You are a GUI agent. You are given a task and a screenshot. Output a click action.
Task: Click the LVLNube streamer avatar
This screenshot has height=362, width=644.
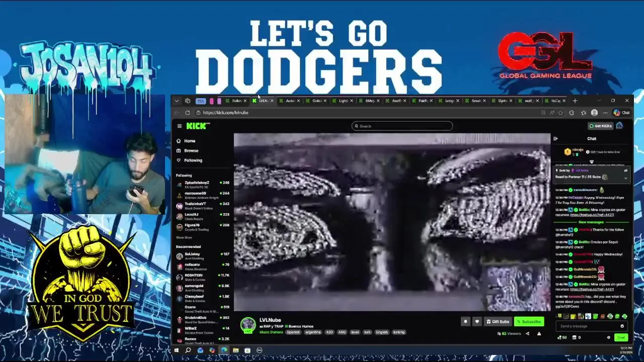[248, 325]
